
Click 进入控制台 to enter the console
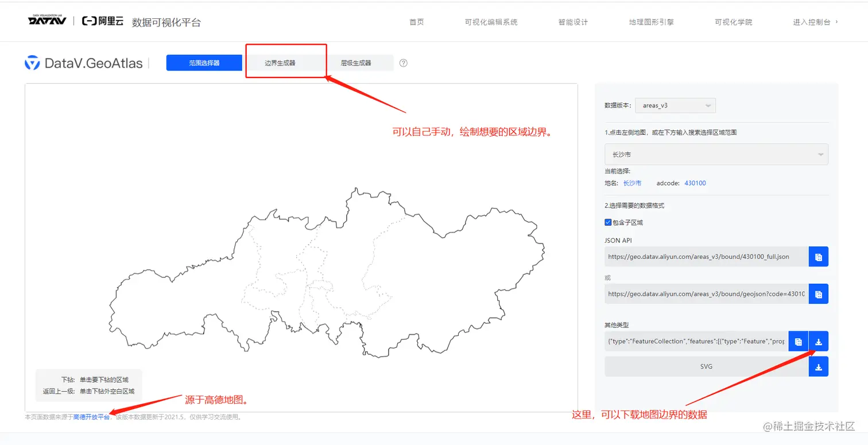pyautogui.click(x=815, y=22)
